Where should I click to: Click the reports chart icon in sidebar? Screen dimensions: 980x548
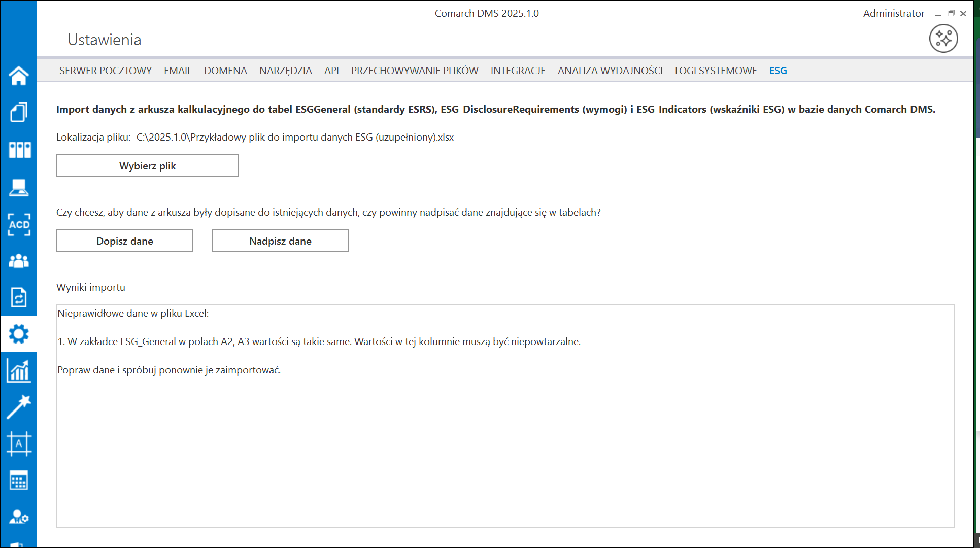click(x=19, y=370)
